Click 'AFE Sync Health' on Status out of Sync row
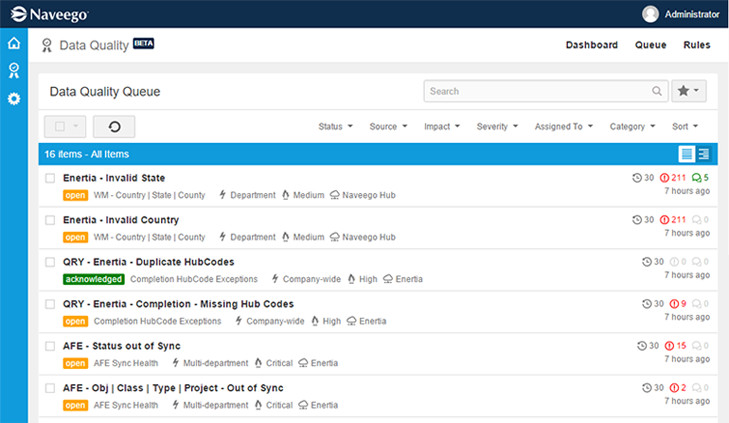The width and height of the screenshot is (729, 423). 126,363
